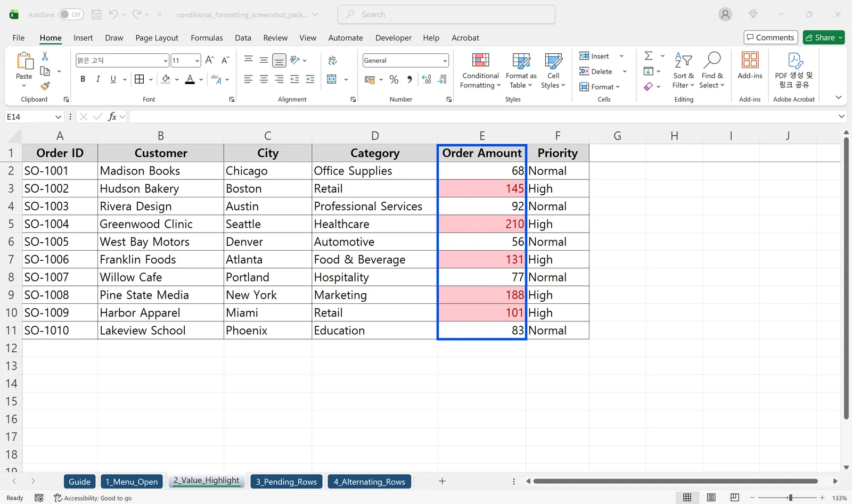The height and width of the screenshot is (504, 852).
Task: Open Fill Color dropdown arrow
Action: [177, 79]
